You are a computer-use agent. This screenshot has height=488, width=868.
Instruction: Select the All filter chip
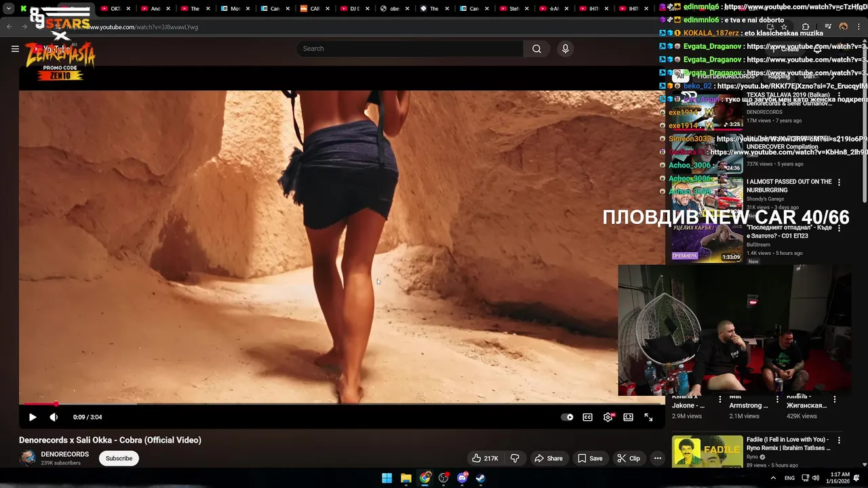click(x=680, y=77)
